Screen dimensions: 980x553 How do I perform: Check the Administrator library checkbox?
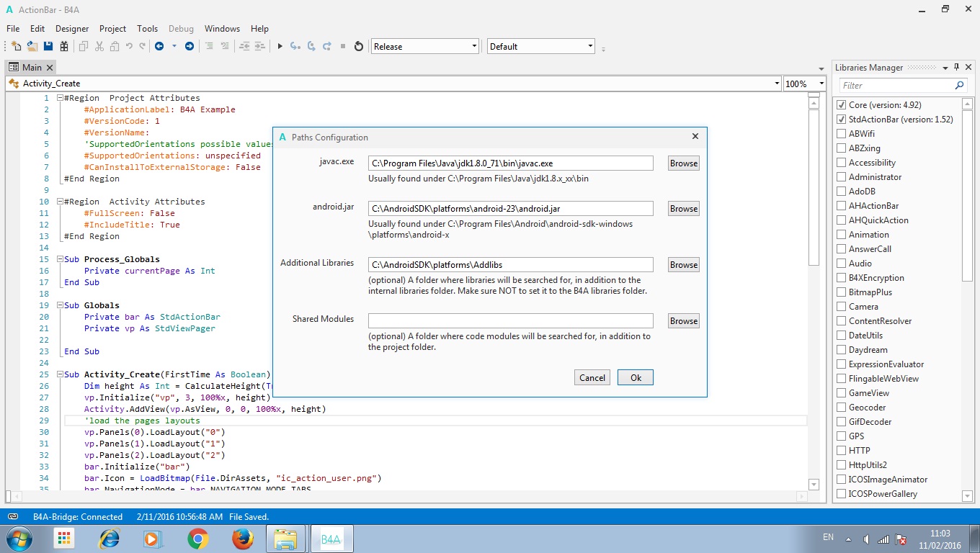click(842, 177)
